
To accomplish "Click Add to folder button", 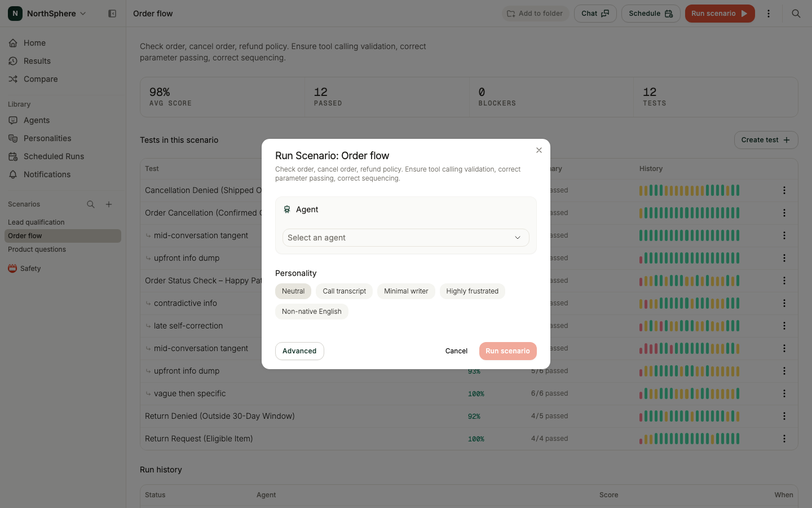I will pos(535,14).
